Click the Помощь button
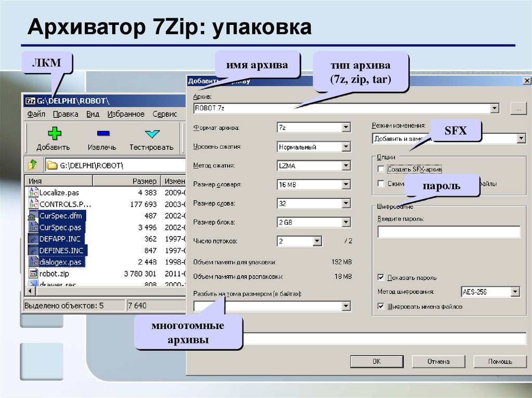Screen dimensions: 532x398 click(499, 361)
